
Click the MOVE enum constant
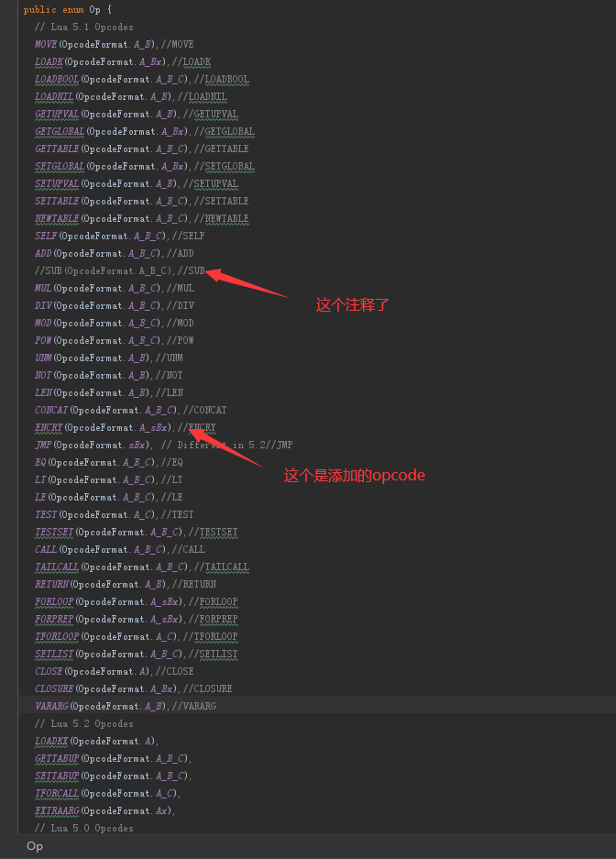(46, 44)
